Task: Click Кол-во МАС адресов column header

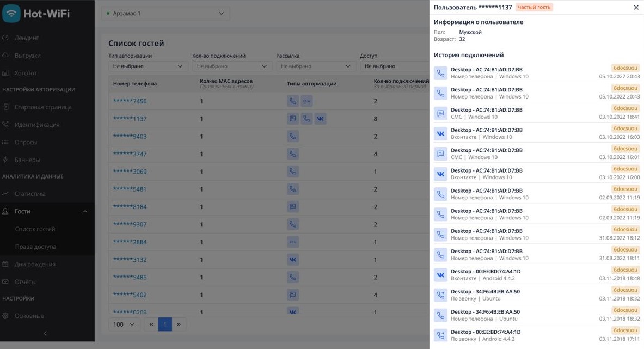Action: tap(226, 81)
